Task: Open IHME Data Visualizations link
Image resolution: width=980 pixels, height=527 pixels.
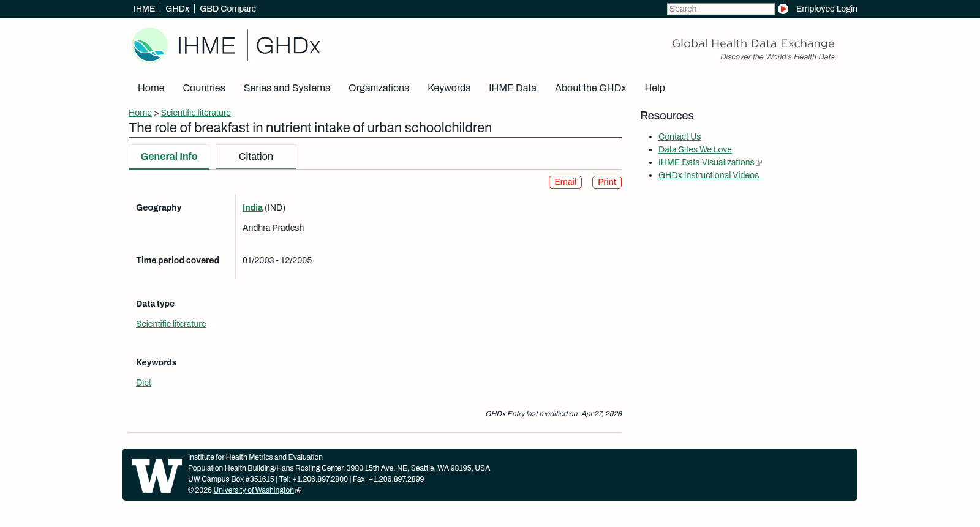Action: pyautogui.click(x=706, y=162)
